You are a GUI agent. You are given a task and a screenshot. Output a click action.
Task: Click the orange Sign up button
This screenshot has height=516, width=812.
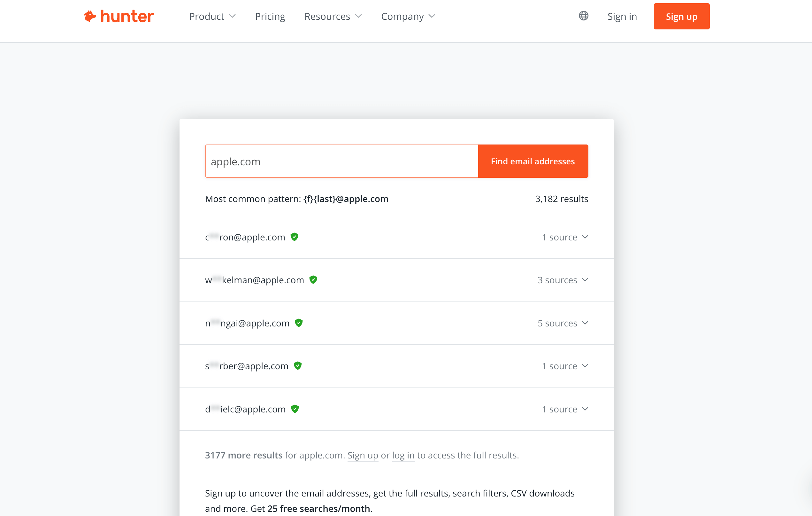pos(681,16)
